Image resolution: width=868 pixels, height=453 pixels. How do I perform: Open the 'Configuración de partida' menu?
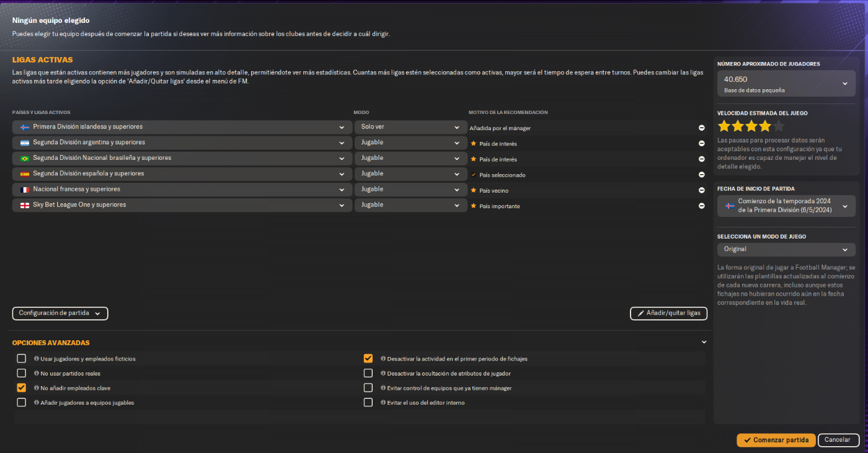tap(60, 314)
